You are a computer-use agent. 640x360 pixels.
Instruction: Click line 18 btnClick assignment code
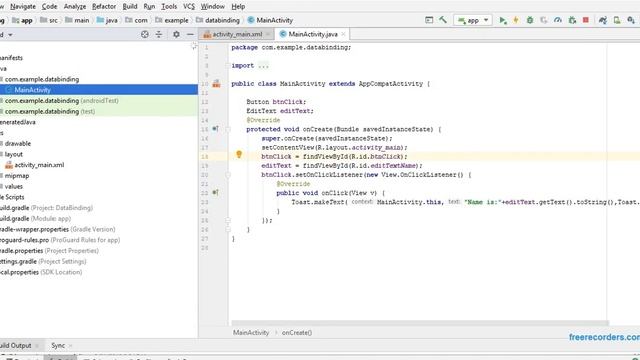334,157
